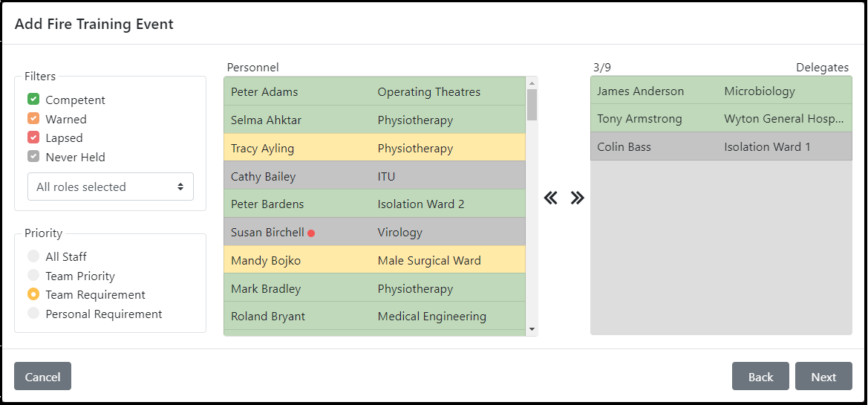This screenshot has width=868, height=405.
Task: Click Medical Engineering cell
Action: [x=432, y=317]
